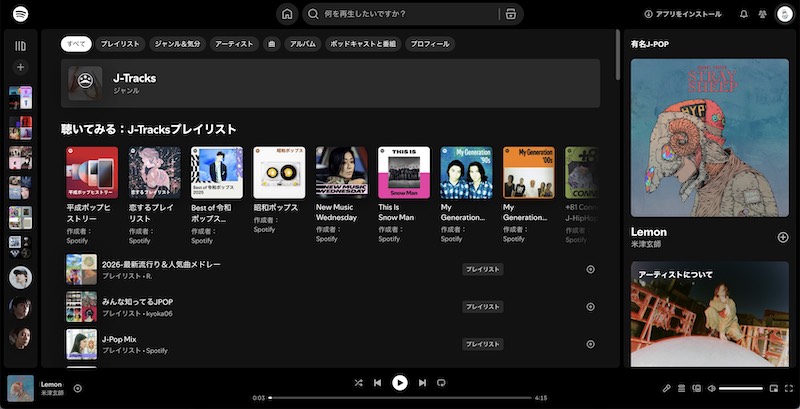
Task: Open first library playlist in sidebar
Action: 20,97
